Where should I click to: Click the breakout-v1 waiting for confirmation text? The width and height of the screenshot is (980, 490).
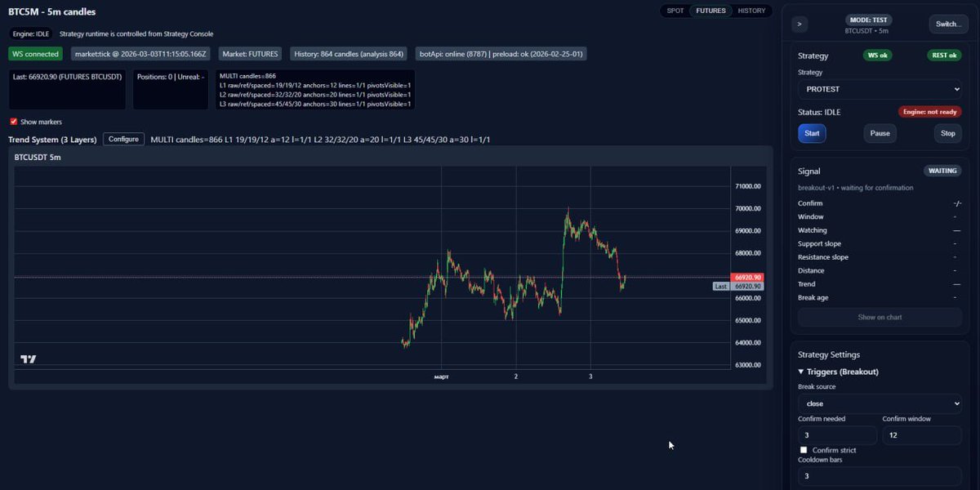(x=855, y=188)
